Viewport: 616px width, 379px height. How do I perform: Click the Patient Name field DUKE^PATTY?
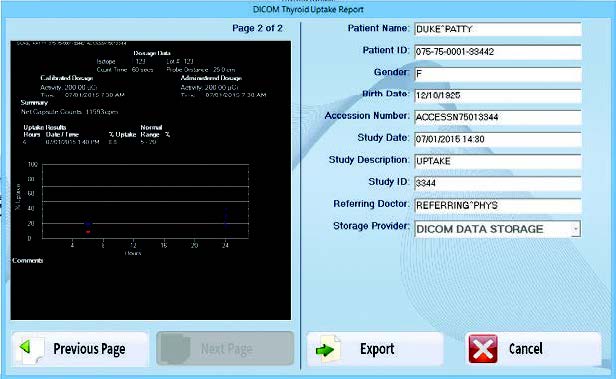point(497,29)
